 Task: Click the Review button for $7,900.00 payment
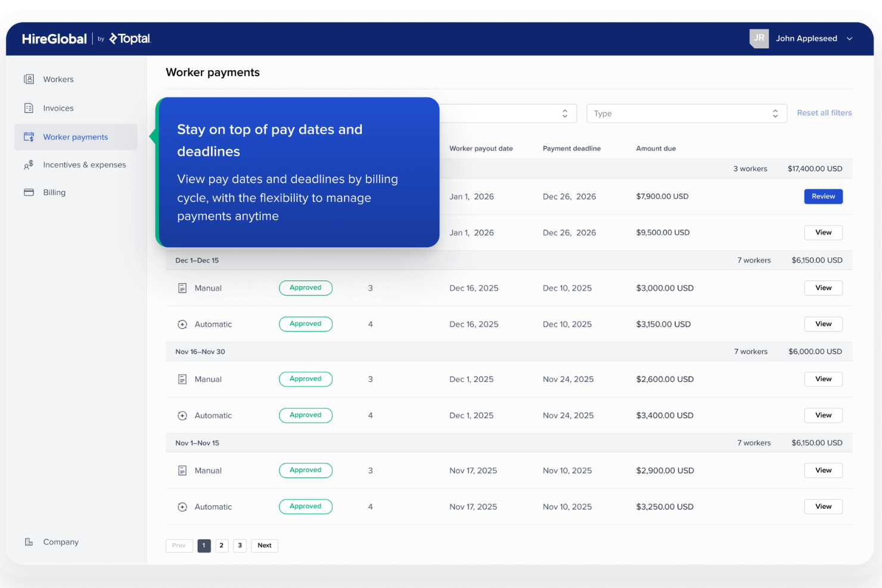tap(823, 196)
